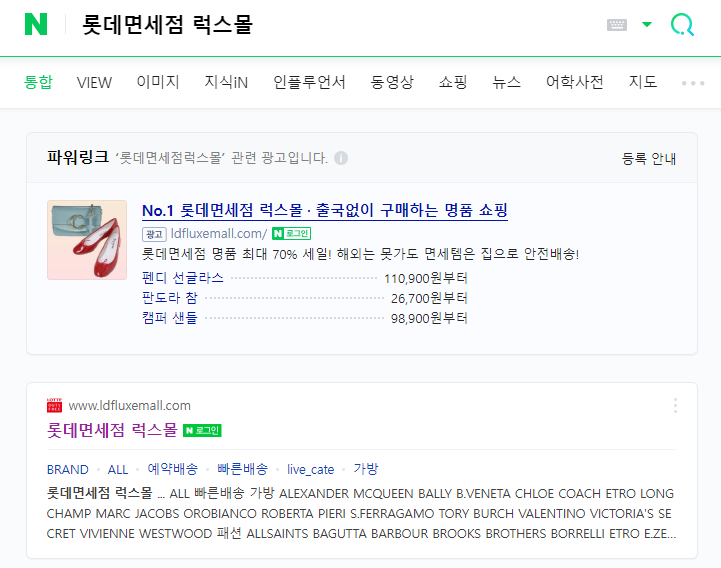Viewport: 721px width, 568px height.
Task: Switch to the 동영상 tab
Action: pyautogui.click(x=392, y=82)
